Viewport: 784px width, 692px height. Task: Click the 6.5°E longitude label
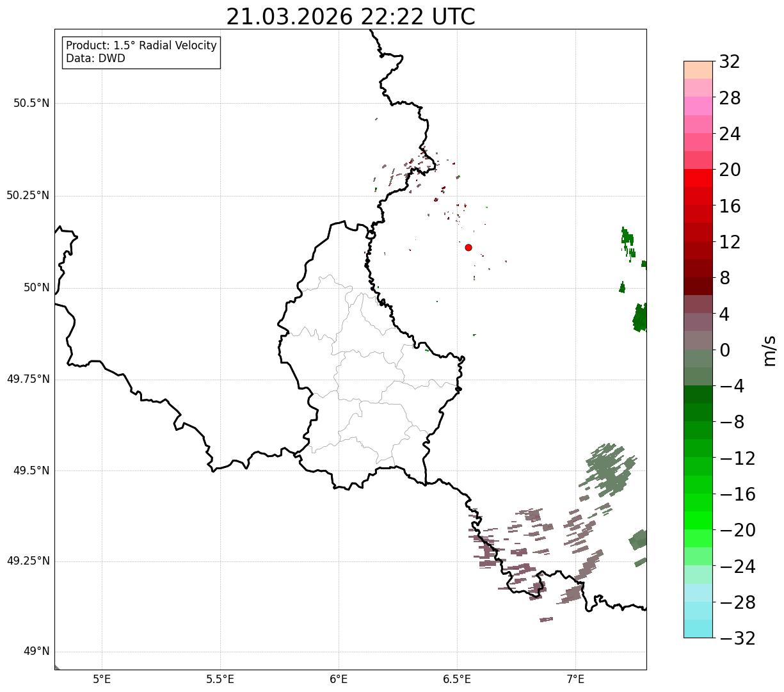pyautogui.click(x=457, y=679)
